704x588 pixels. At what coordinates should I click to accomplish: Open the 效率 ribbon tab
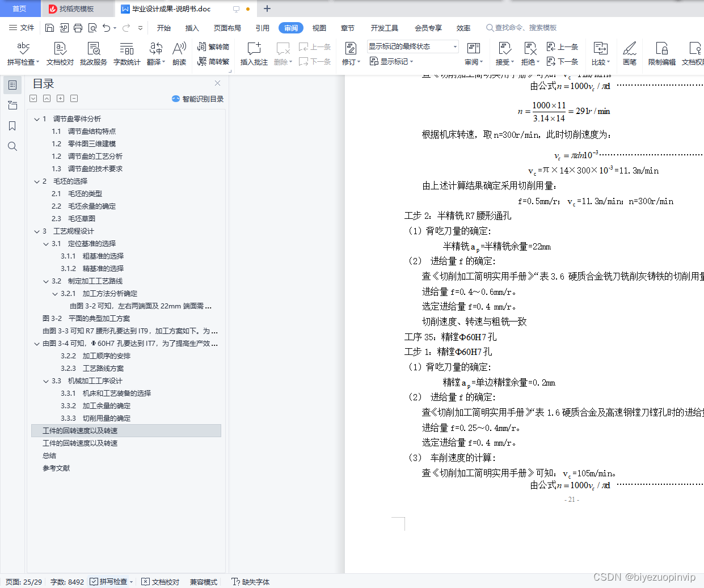463,28
